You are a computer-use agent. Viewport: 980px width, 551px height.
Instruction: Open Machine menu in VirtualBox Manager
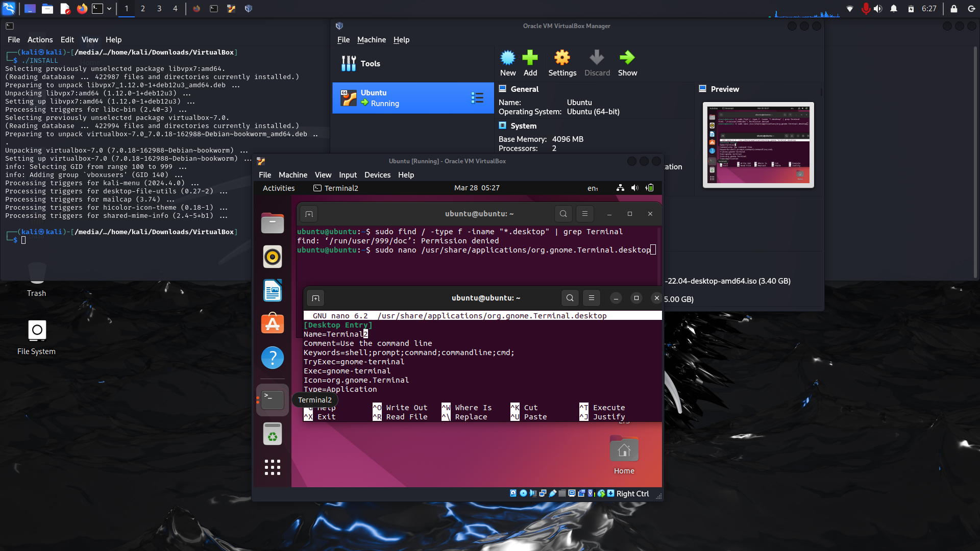(371, 40)
